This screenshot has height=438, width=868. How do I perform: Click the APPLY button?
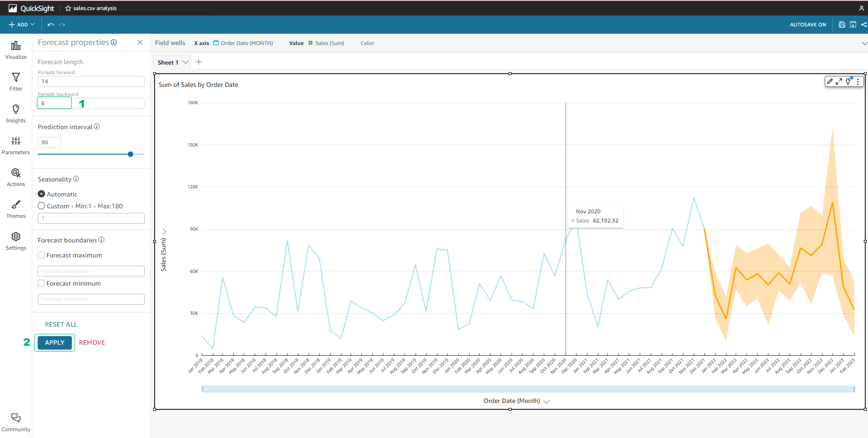pos(55,342)
